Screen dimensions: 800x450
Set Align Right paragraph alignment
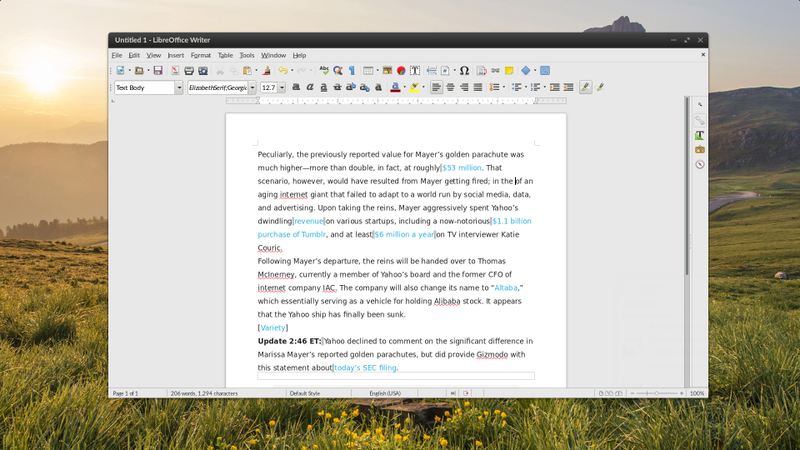tap(464, 87)
